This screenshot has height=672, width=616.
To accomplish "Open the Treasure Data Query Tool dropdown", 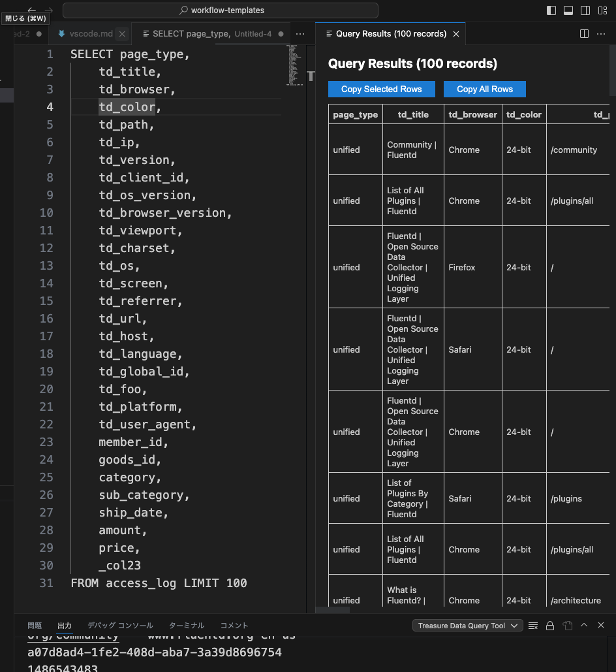I will pos(467,626).
